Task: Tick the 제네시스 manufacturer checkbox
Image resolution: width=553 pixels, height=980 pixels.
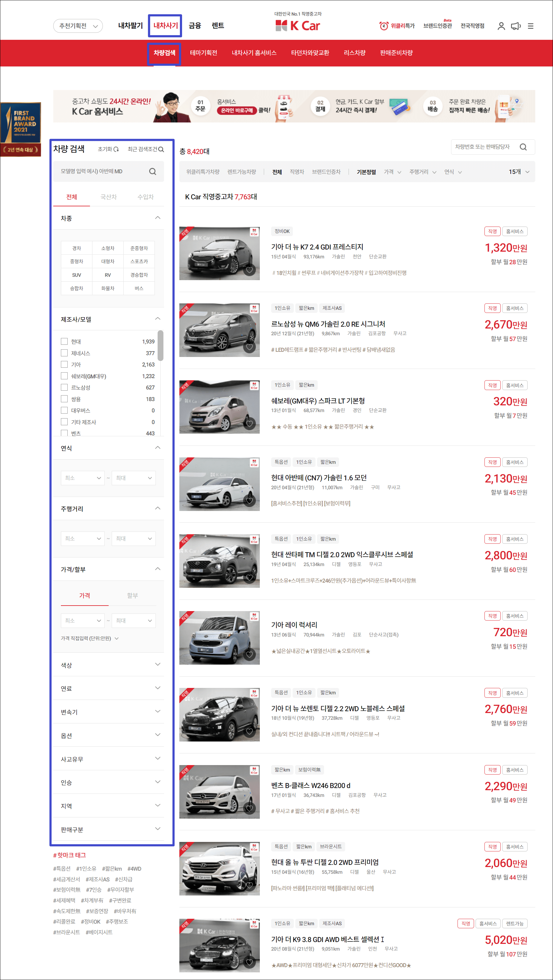Action: point(64,353)
